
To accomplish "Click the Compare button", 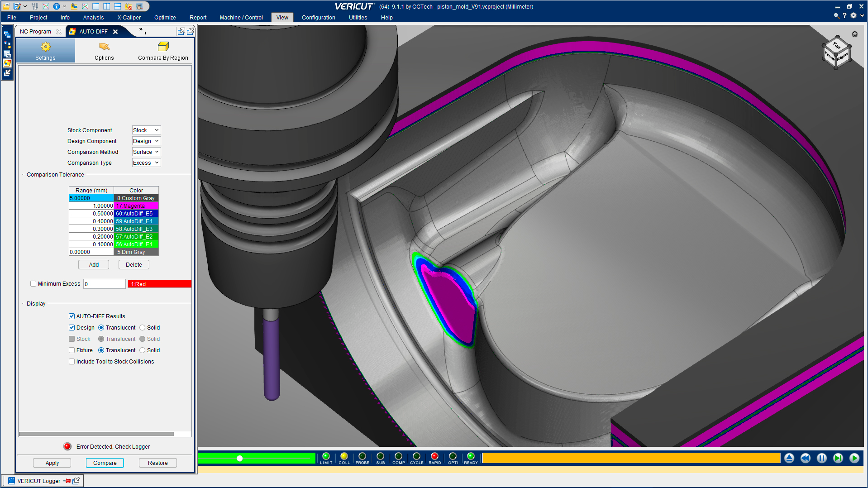I will click(x=105, y=463).
